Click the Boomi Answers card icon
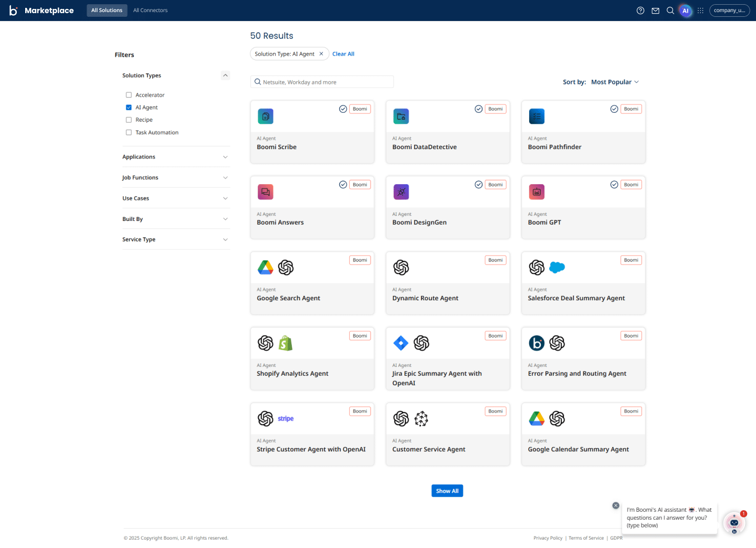Viewport: 756px width, 548px height. pyautogui.click(x=266, y=192)
